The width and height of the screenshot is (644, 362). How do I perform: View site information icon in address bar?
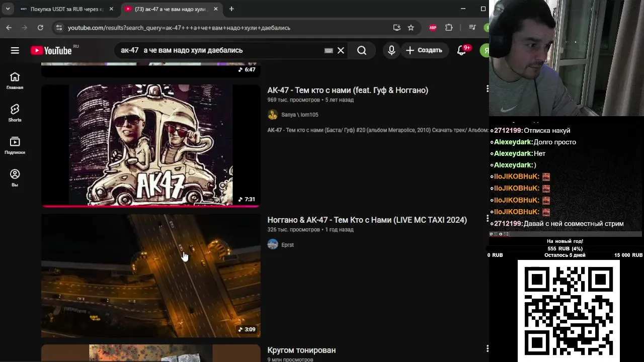(x=59, y=28)
